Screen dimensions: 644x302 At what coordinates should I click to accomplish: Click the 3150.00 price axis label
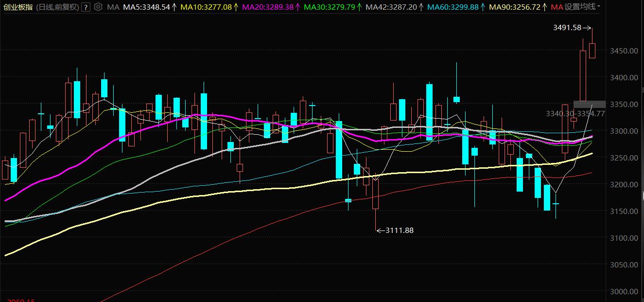(624, 211)
